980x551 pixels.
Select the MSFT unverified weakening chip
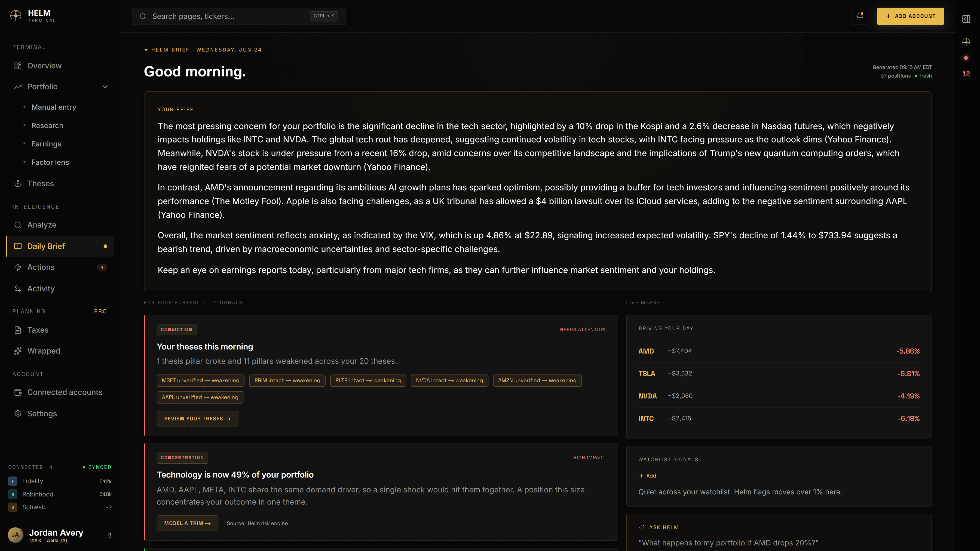click(200, 380)
